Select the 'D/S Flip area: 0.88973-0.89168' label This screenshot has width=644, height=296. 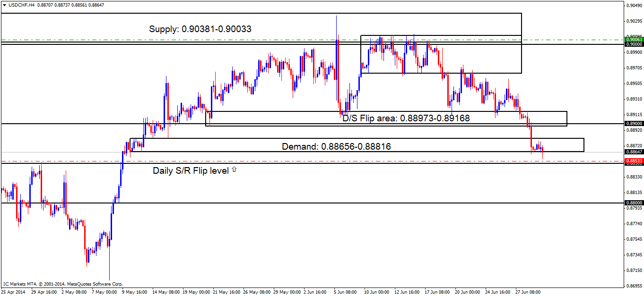coord(406,118)
